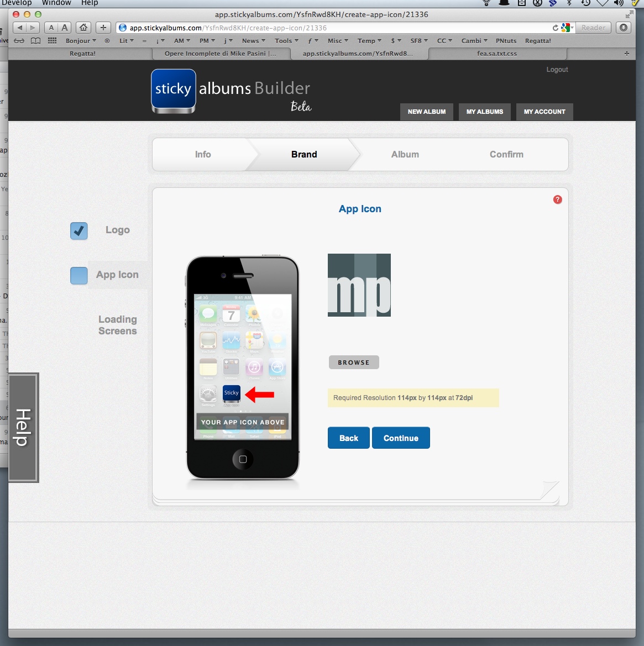The image size is (644, 646).
Task: Open the bookmarks book icon
Action: pyautogui.click(x=36, y=41)
